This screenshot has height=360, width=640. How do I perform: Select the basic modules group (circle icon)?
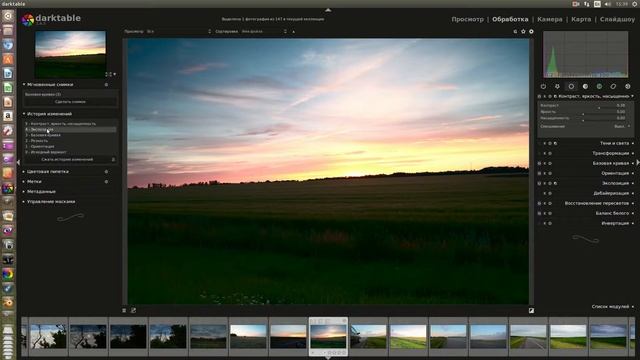(x=571, y=87)
